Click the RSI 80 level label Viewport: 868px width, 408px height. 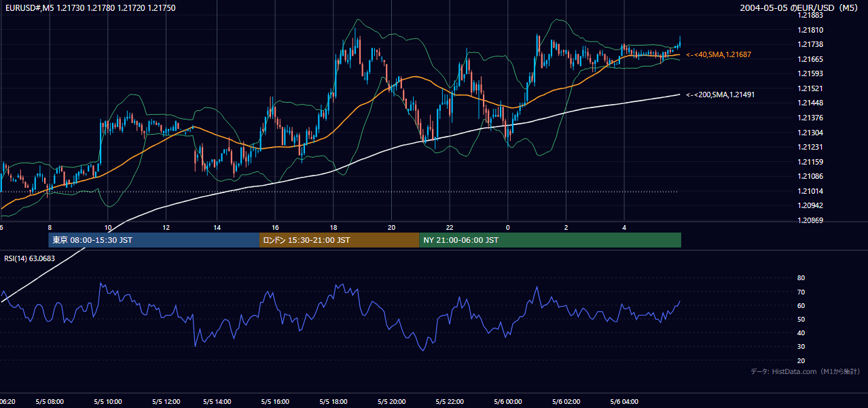point(801,278)
